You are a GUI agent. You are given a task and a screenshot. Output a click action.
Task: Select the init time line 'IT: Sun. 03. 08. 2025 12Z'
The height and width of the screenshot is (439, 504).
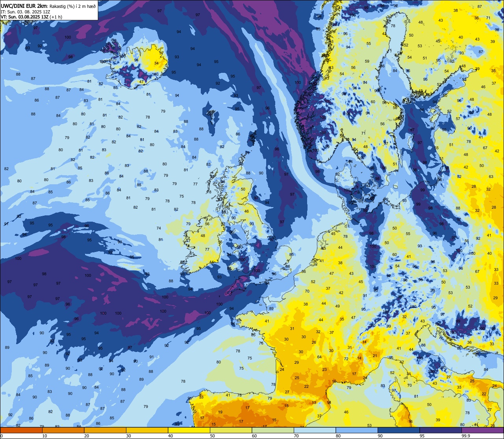pos(26,12)
